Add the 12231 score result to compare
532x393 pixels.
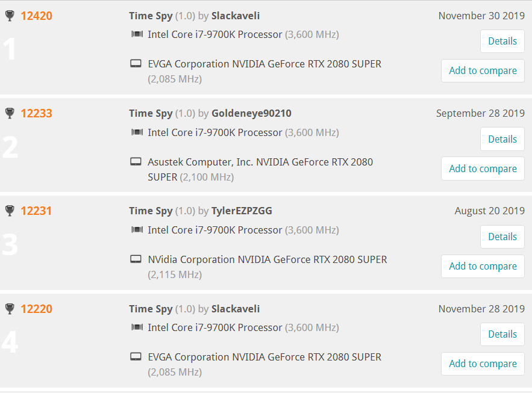coord(483,266)
